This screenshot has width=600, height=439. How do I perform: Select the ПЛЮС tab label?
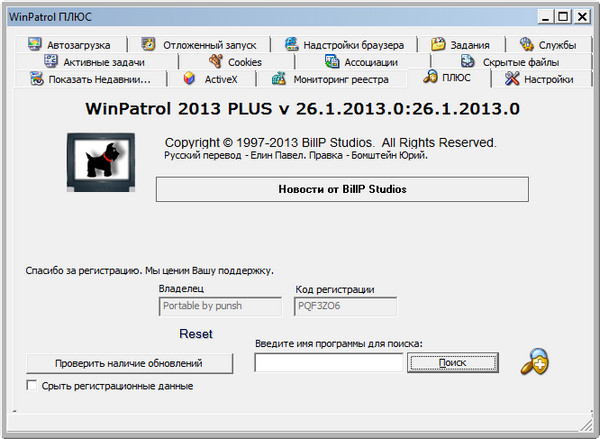[456, 77]
